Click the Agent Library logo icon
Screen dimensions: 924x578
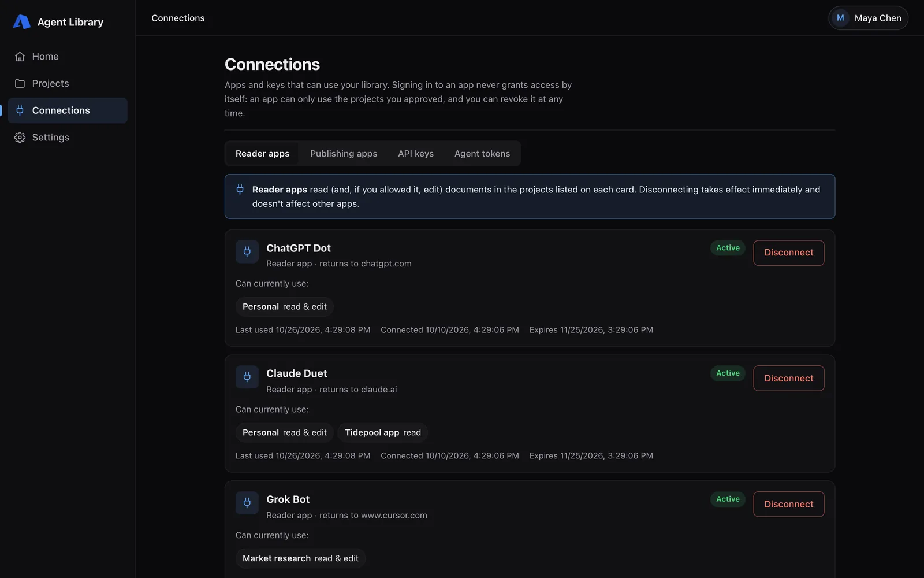click(x=21, y=22)
